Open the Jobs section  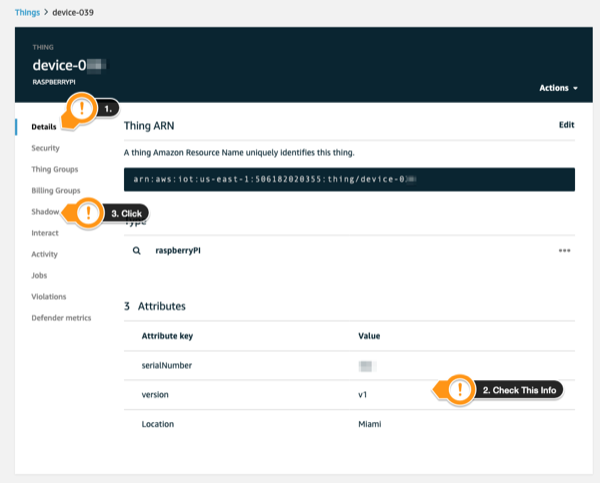(x=39, y=275)
